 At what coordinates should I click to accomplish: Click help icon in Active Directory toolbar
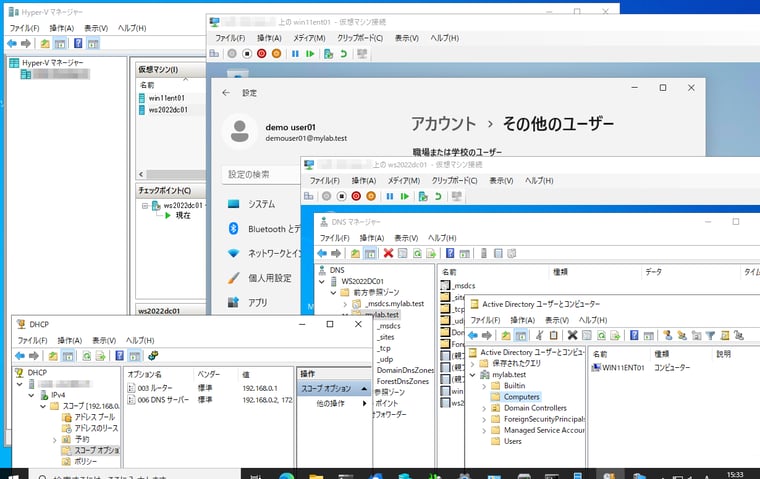point(634,335)
